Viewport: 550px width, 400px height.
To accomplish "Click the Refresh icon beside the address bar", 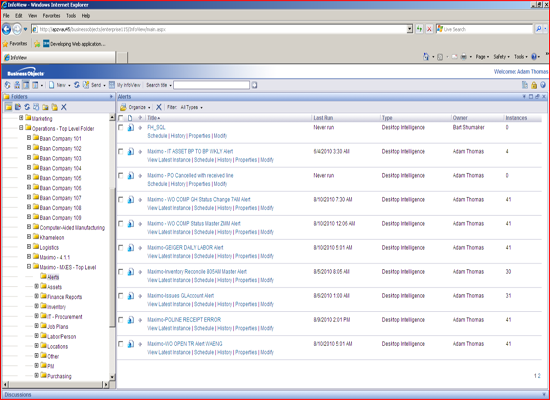I will coord(419,29).
